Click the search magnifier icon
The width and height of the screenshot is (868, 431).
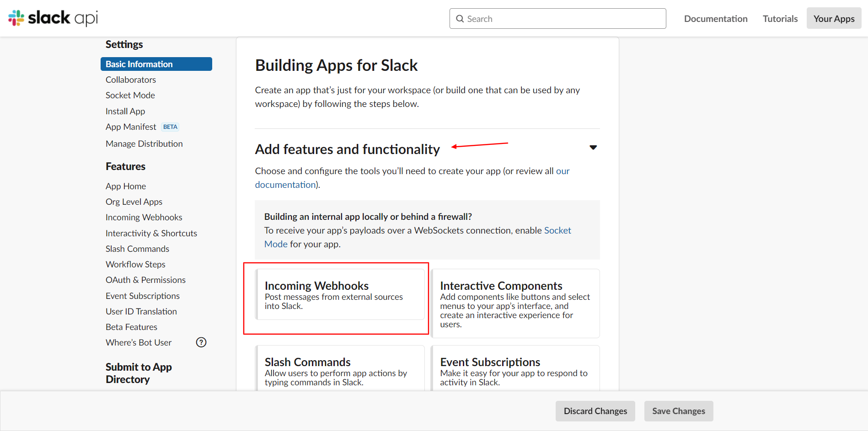click(x=460, y=18)
